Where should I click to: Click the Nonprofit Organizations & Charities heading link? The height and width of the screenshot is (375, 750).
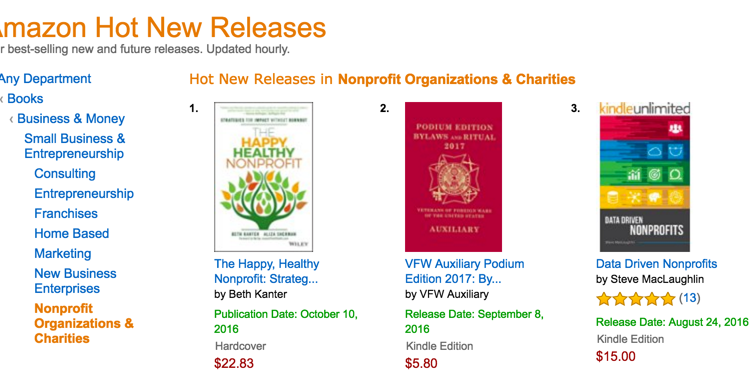pyautogui.click(x=456, y=79)
